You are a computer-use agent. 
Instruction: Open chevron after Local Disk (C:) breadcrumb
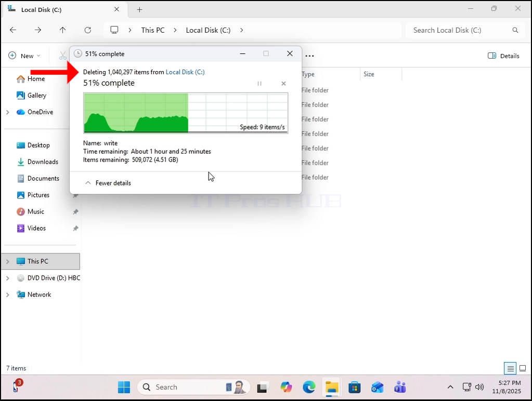tap(242, 30)
